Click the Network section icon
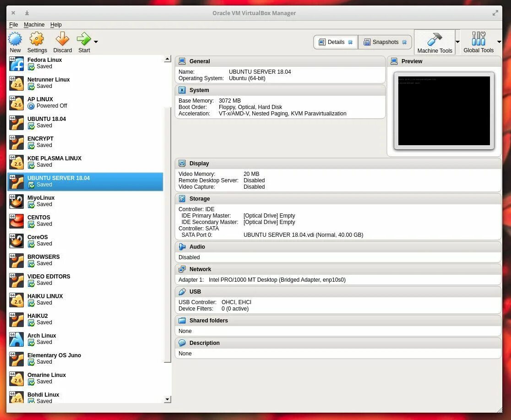Screen dimensions: 511x420 182,269
